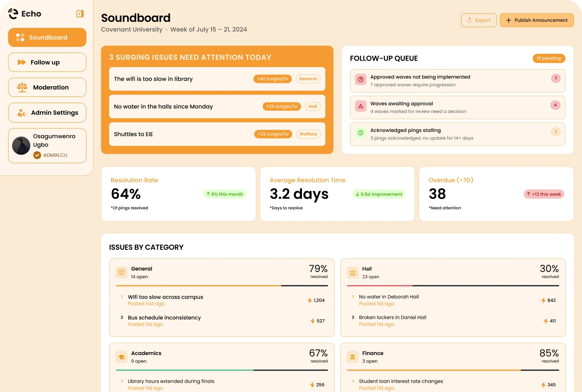The image size is (582, 392).
Task: Click the '+12 this week' badge
Action: pos(544,194)
